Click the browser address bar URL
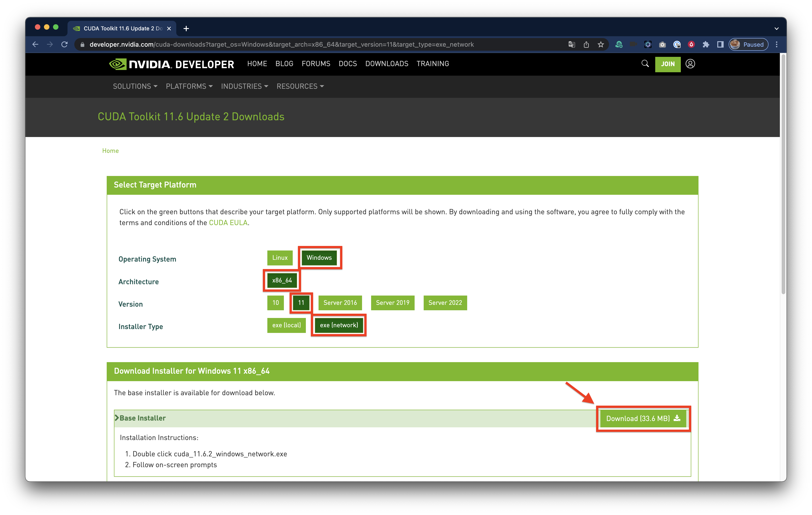Screen dimensions: 812x515 [281, 44]
